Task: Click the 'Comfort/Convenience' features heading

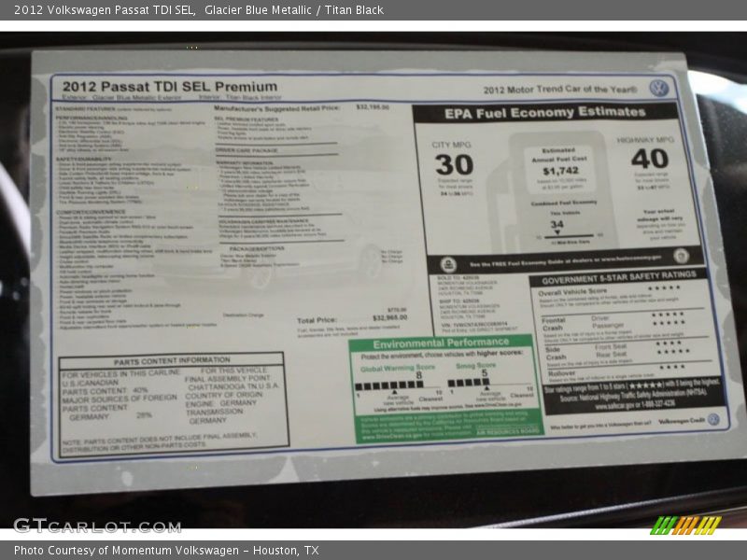Action: pyautogui.click(x=91, y=212)
